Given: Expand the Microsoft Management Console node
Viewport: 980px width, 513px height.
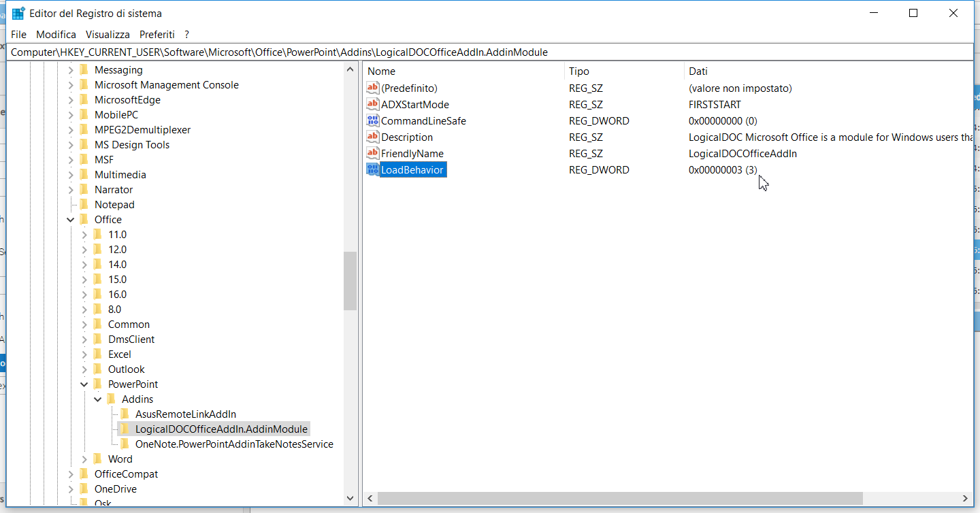Looking at the screenshot, I should pyautogui.click(x=71, y=84).
